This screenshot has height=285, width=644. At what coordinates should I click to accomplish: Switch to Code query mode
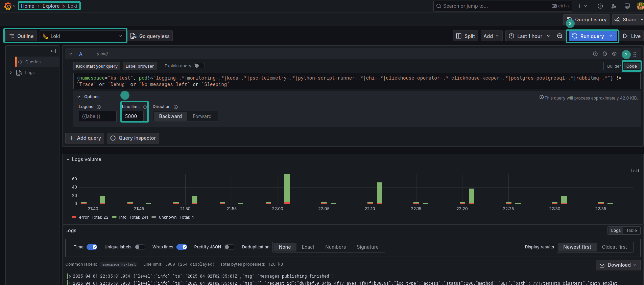pos(631,66)
